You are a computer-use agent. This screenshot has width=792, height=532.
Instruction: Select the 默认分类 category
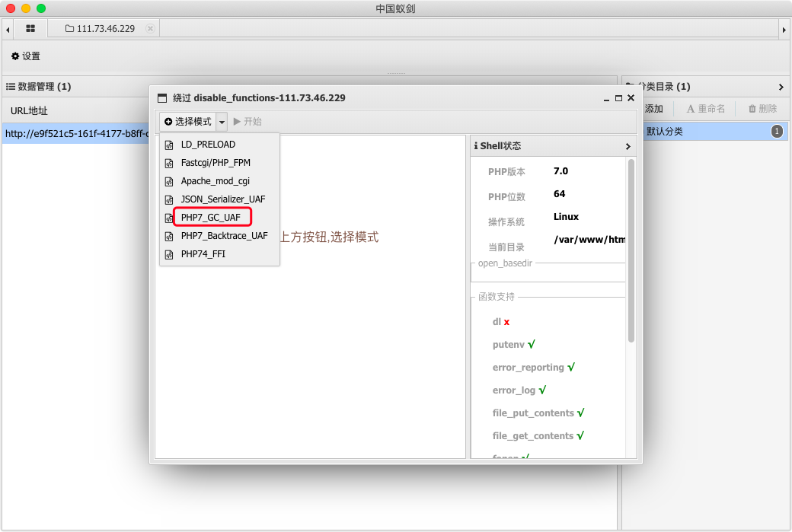tap(715, 132)
